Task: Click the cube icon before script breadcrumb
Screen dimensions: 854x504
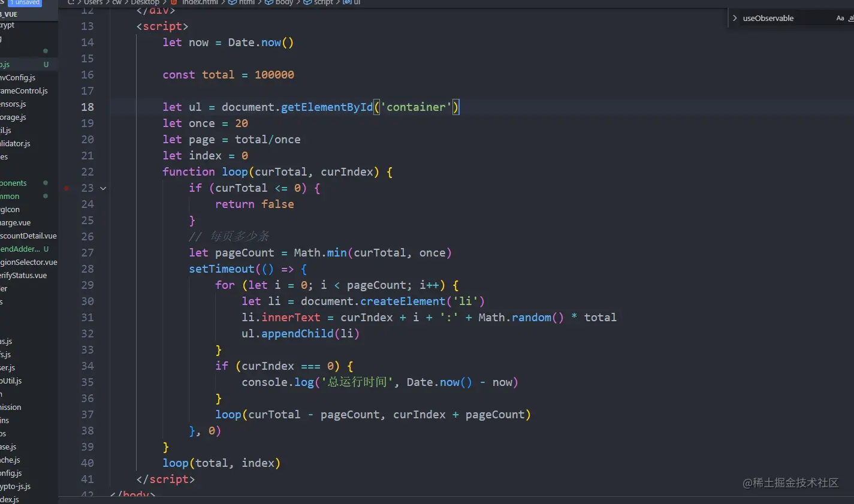Action: [x=307, y=2]
